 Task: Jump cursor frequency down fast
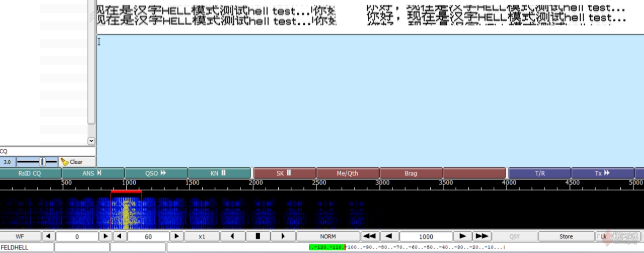(x=369, y=236)
